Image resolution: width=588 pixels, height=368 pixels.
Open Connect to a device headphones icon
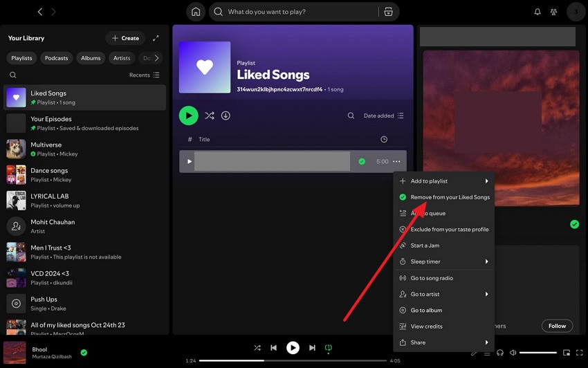(500, 353)
